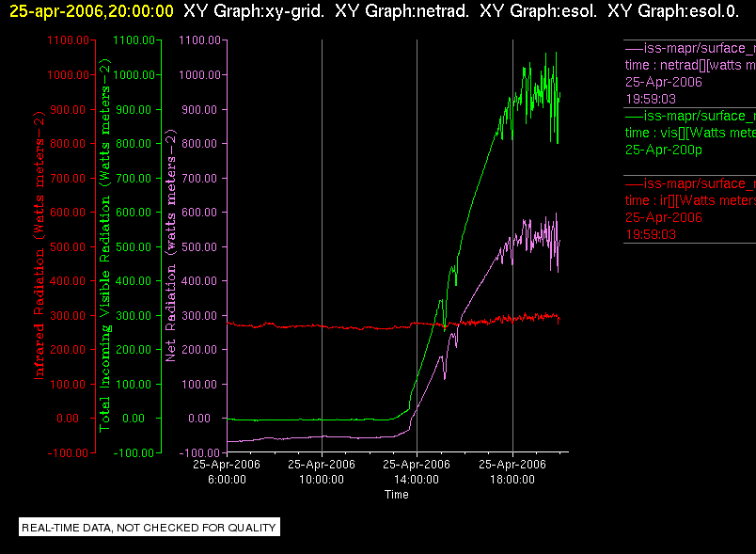756x554 pixels.
Task: Select the red 'iss-mapr/surface_' legend entry
Action: pos(690,183)
